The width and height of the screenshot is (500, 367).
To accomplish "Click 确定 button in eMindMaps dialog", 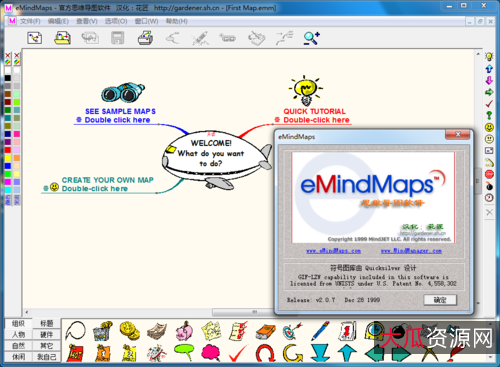I will (440, 300).
